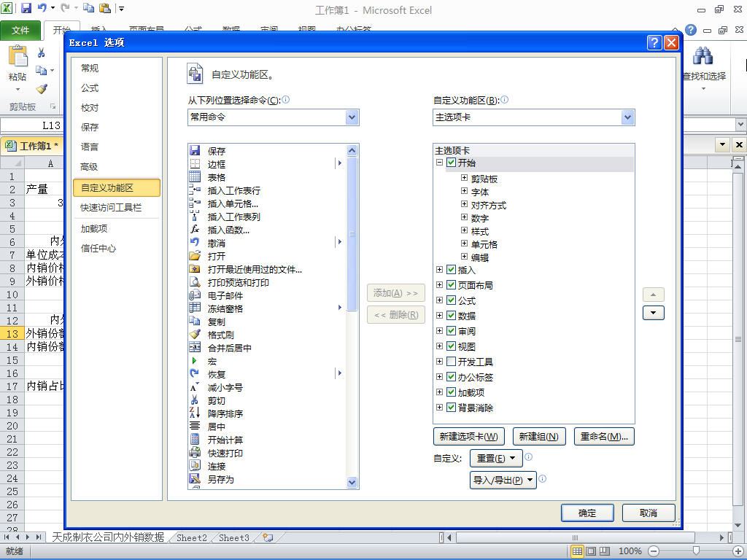
Task: Click the 开始计算 calculator icon
Action: 195,440
